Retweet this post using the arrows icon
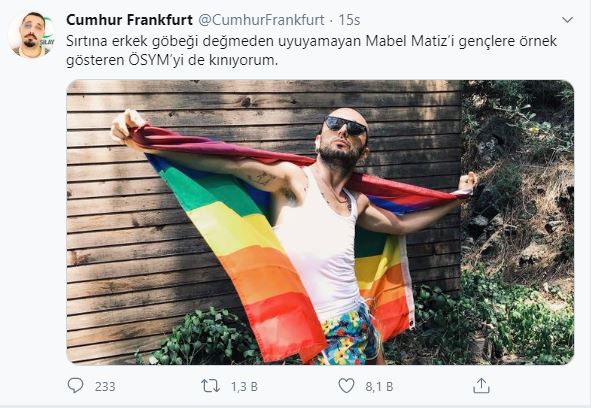The image size is (597, 408). click(210, 386)
